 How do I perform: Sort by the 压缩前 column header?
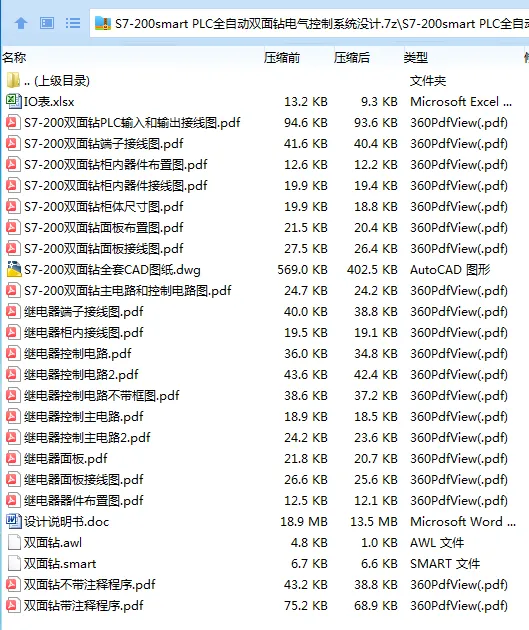coord(282,58)
